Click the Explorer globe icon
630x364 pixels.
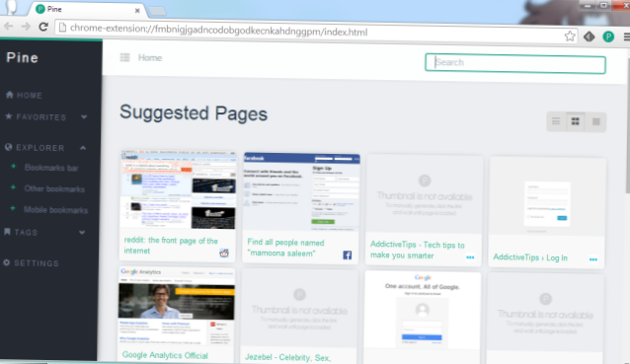click(8, 147)
